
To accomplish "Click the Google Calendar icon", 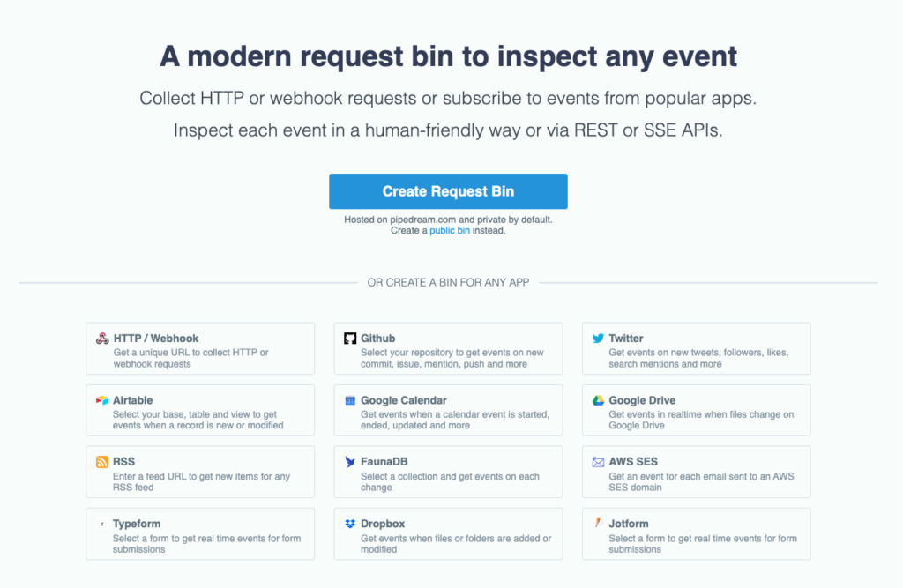I will tap(350, 400).
